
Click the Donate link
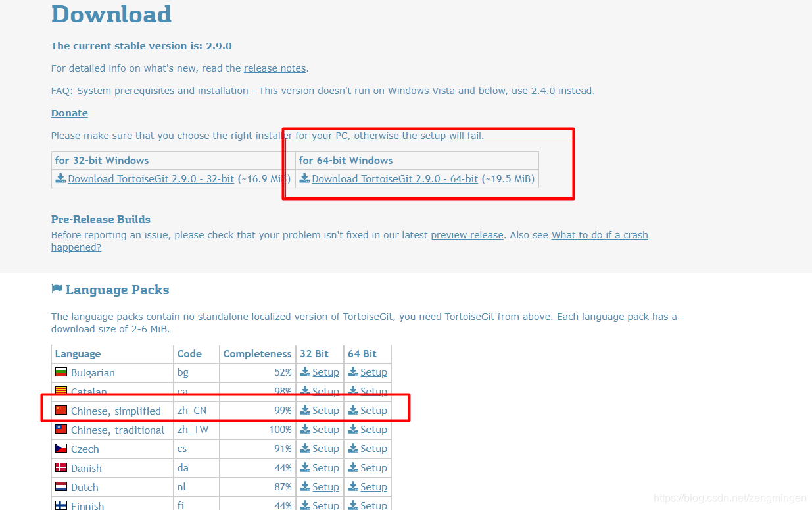pos(70,113)
